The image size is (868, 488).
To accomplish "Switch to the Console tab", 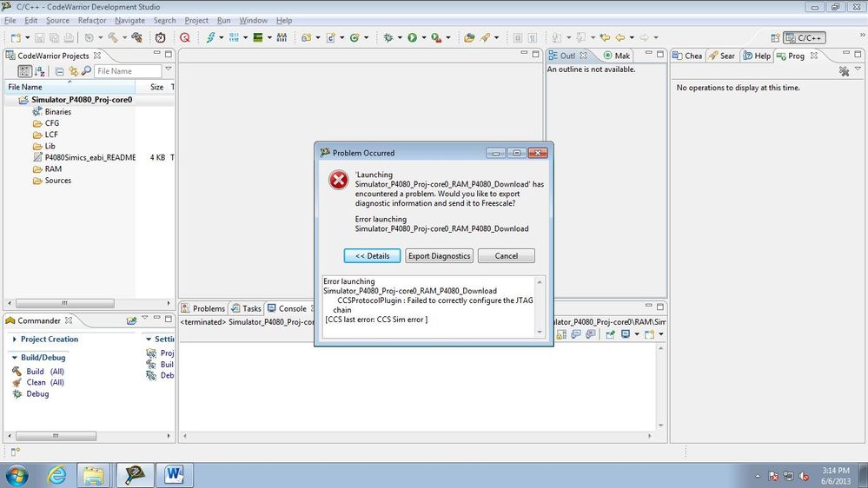I will (x=287, y=309).
